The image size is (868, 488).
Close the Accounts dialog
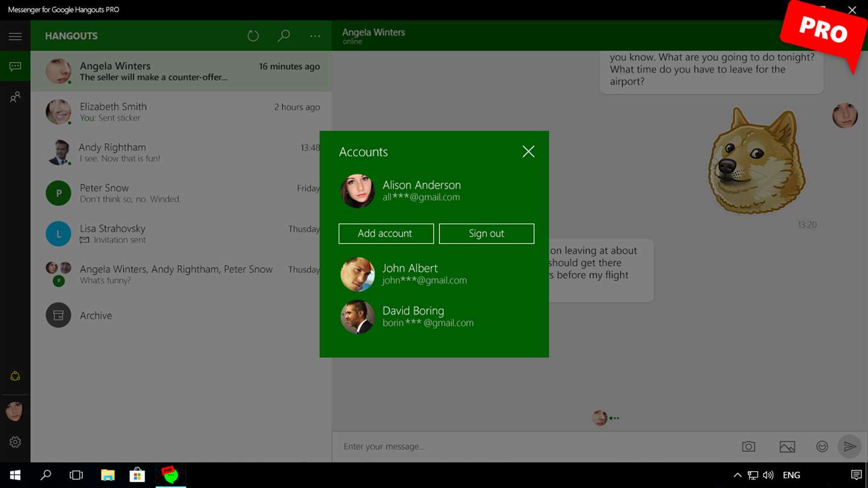click(x=529, y=152)
